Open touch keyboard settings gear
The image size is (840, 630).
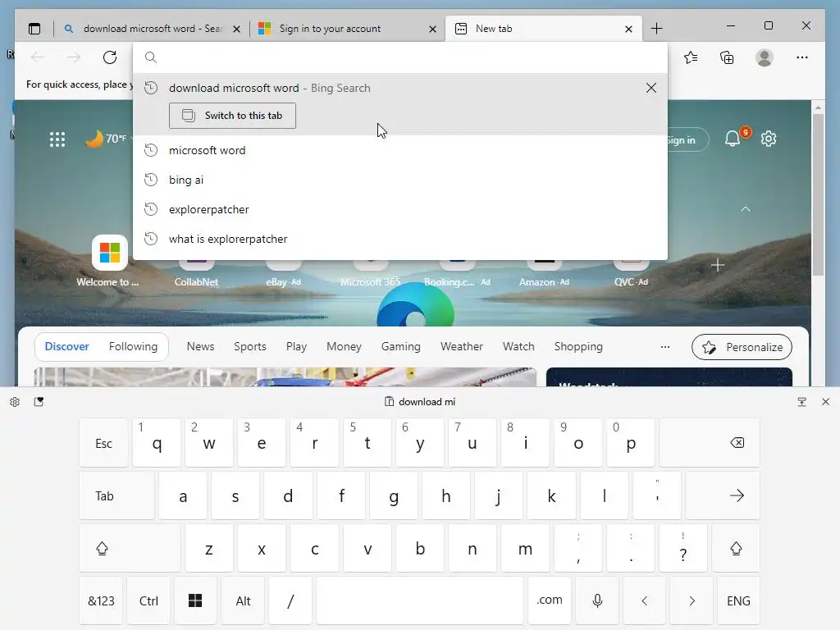tap(15, 402)
